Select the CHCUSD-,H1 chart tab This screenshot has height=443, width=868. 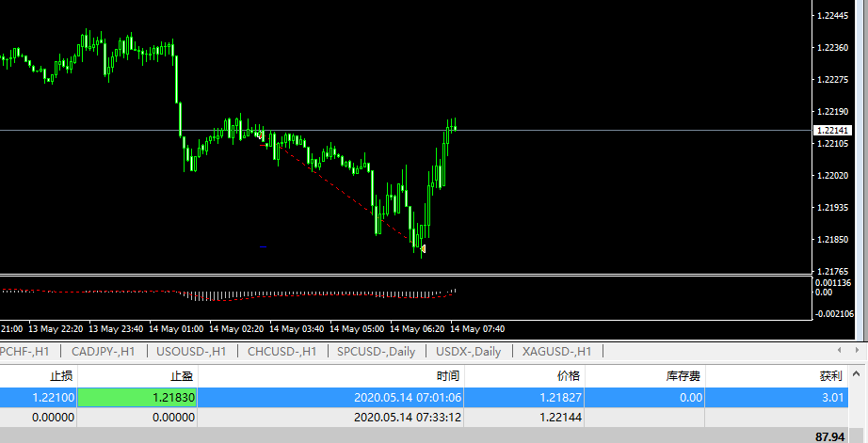click(282, 351)
